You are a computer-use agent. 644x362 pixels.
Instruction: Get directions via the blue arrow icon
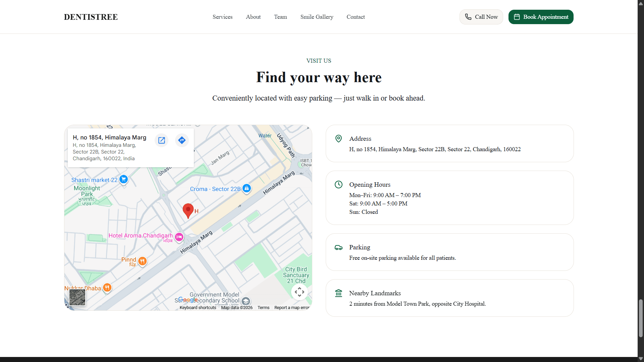coord(182,140)
